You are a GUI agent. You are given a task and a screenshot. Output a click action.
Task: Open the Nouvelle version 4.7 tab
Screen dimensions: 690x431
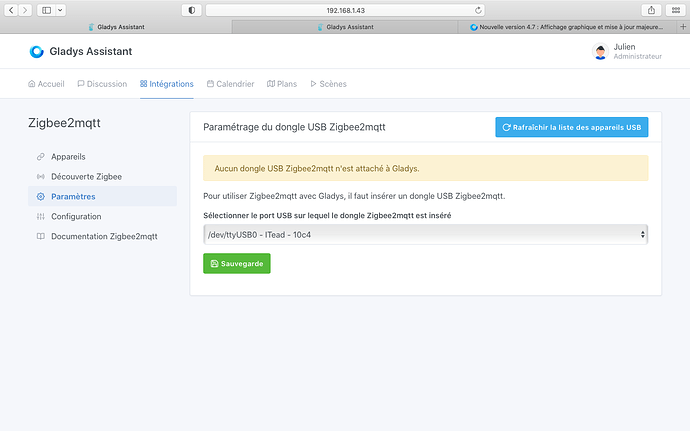(567, 27)
